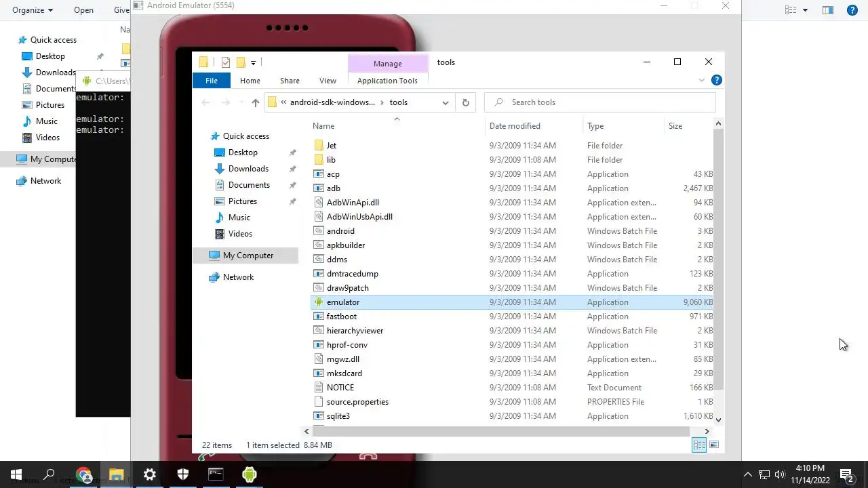Open the Share ribbon tab
The height and width of the screenshot is (488, 868).
click(x=290, y=81)
